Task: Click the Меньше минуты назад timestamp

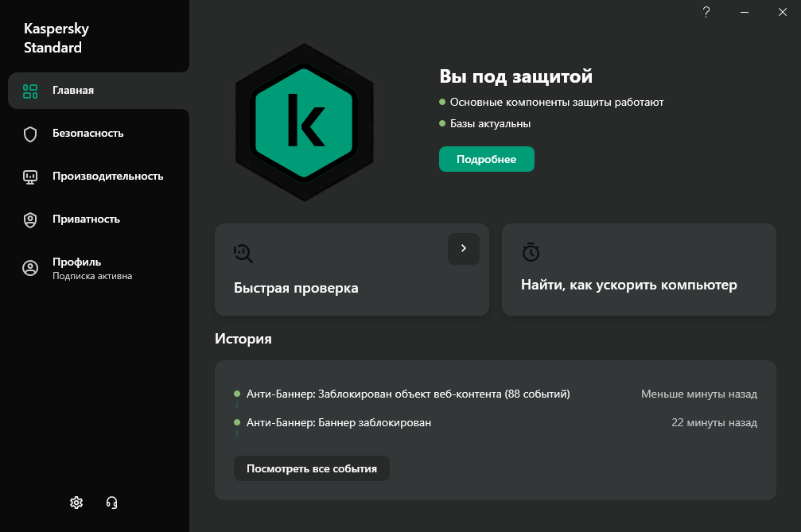Action: point(699,394)
